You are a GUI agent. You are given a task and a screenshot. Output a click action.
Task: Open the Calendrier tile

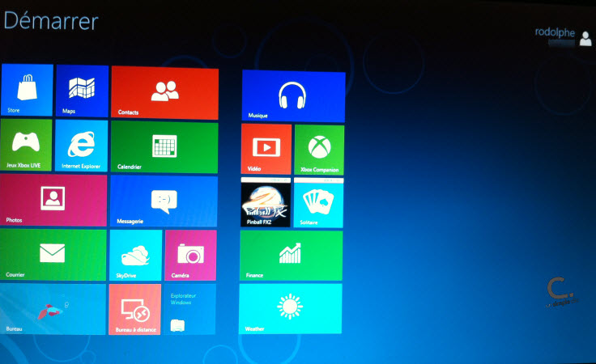(164, 147)
